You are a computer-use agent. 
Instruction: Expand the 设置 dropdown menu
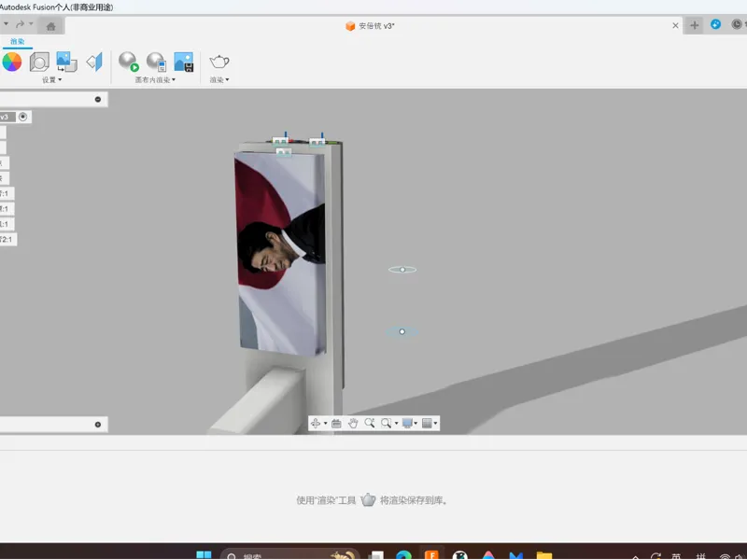click(52, 79)
